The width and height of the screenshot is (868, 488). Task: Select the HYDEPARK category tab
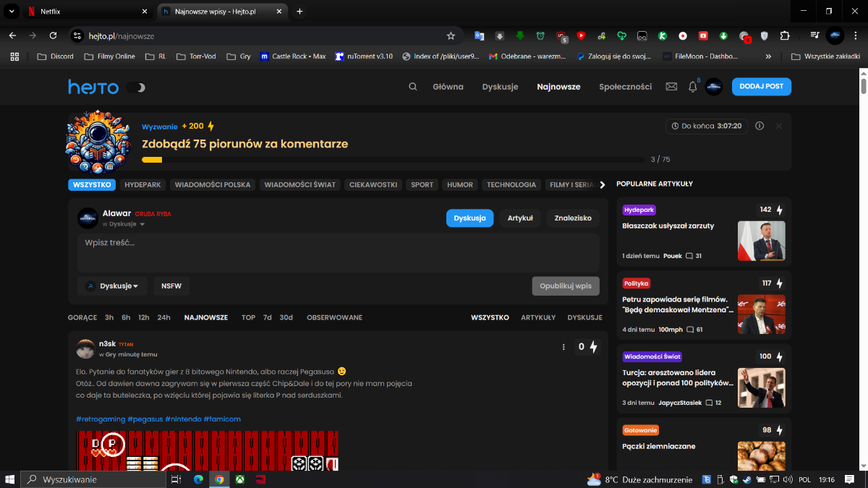tap(142, 184)
